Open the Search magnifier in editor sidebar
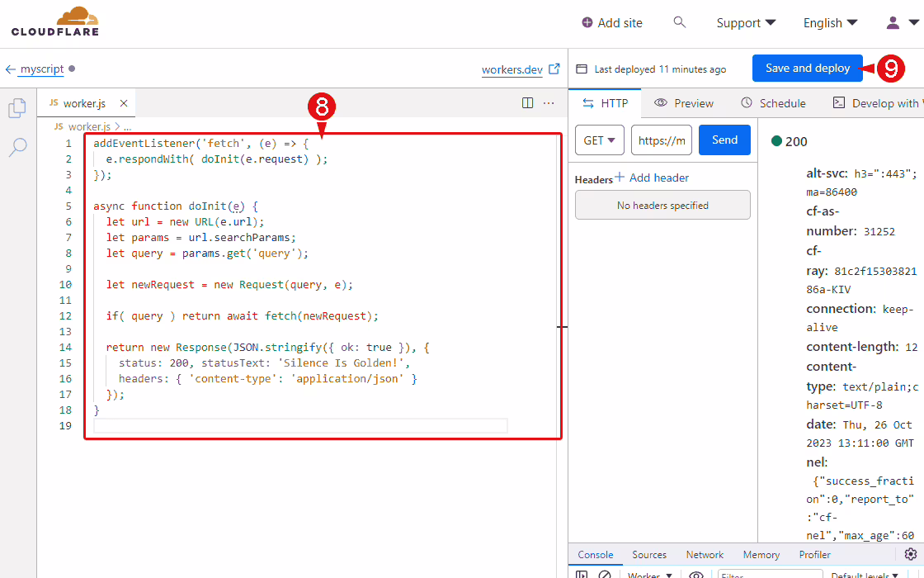This screenshot has height=578, width=924. pyautogui.click(x=17, y=148)
